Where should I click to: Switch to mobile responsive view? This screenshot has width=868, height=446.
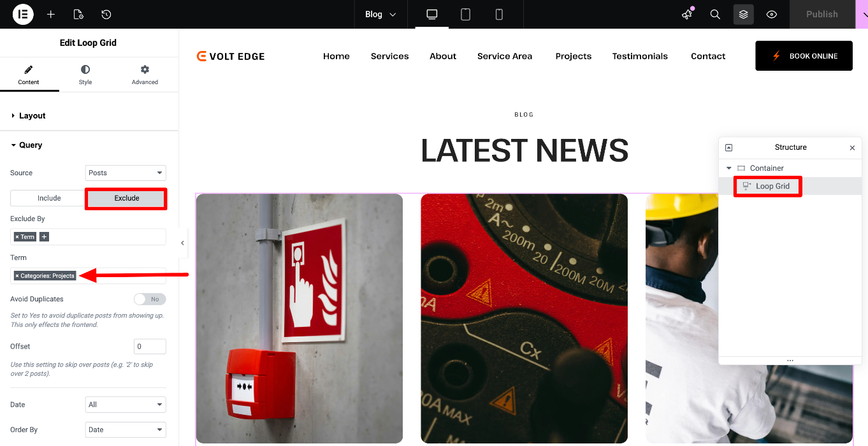click(x=499, y=14)
